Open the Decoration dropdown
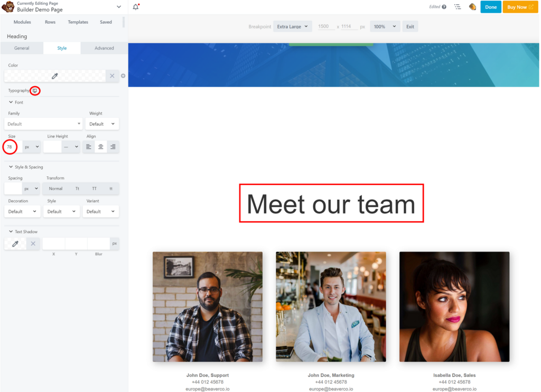This screenshot has height=392, width=541. pyautogui.click(x=22, y=211)
